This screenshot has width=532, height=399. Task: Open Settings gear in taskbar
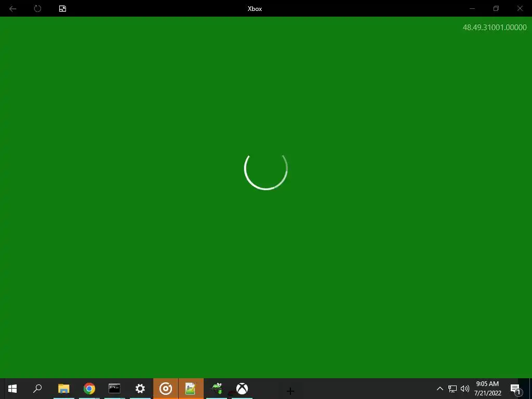(140, 389)
